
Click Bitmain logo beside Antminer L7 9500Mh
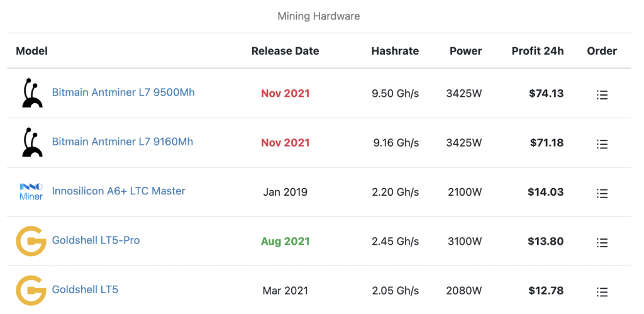(x=31, y=93)
